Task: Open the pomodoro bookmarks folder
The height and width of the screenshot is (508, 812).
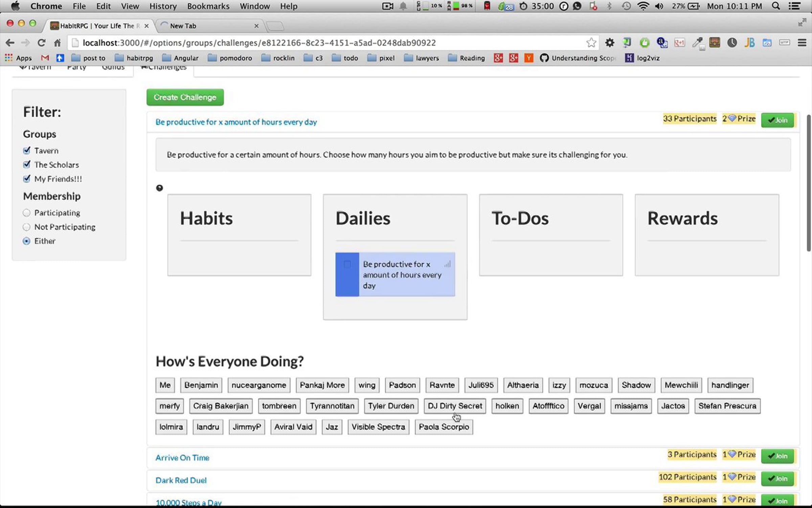Action: 230,58
